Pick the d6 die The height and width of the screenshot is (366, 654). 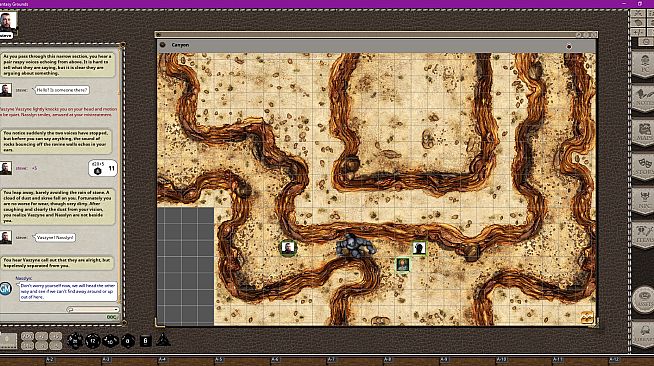(145, 341)
